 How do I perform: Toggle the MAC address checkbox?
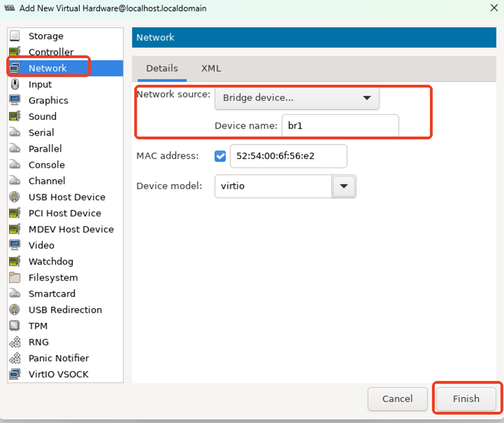pos(220,156)
